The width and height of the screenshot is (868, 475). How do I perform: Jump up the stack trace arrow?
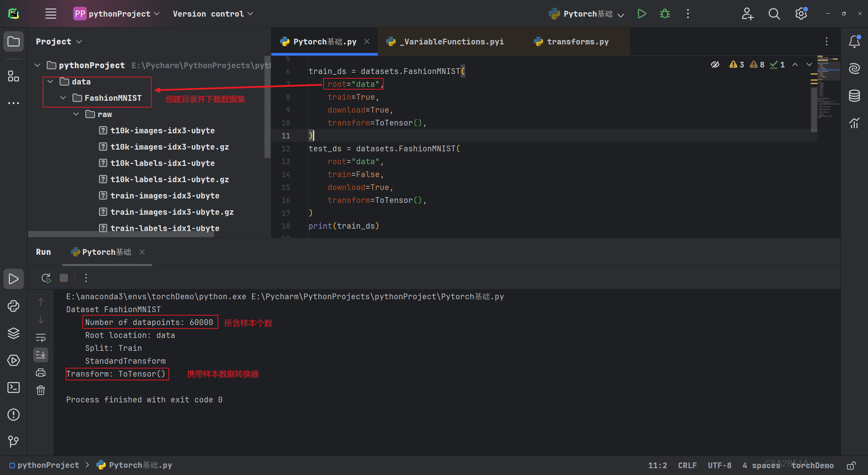click(41, 302)
